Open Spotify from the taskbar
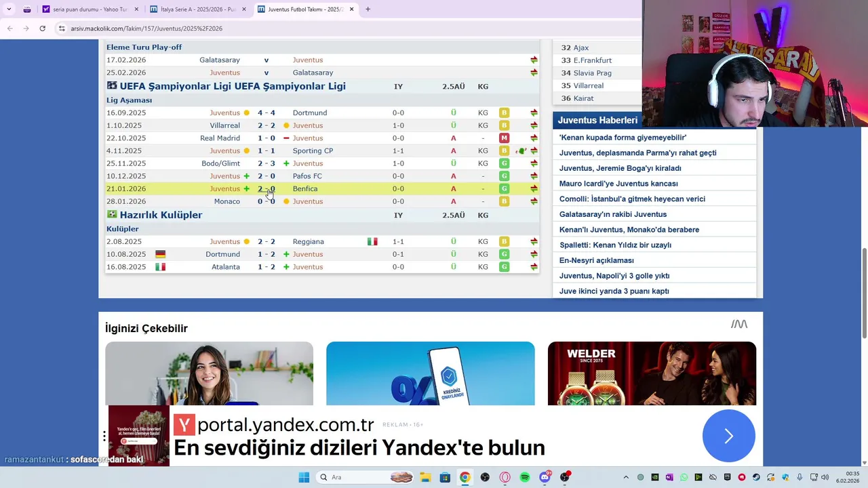This screenshot has width=868, height=488. pyautogui.click(x=525, y=477)
